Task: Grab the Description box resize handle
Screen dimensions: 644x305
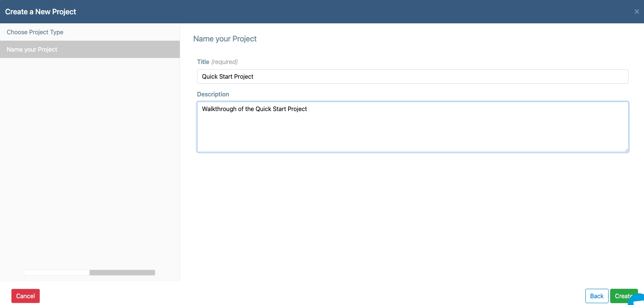Action: tap(626, 150)
